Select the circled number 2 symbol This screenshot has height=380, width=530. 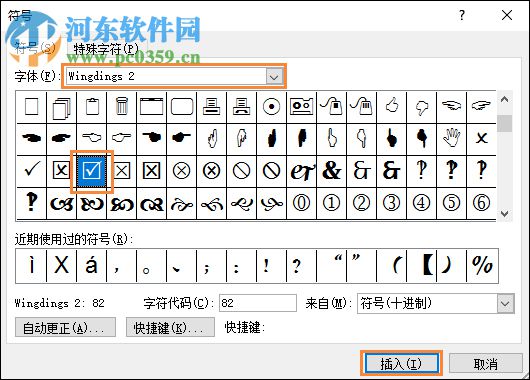[x=361, y=204]
